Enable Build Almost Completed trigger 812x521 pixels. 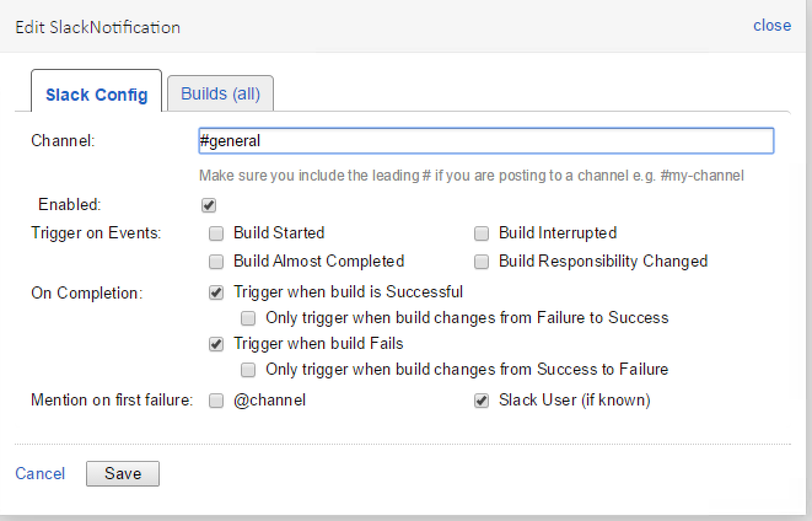click(x=216, y=262)
